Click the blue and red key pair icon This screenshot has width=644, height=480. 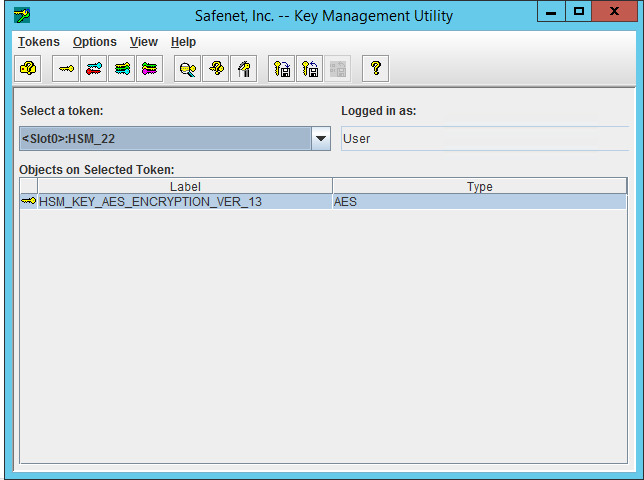click(94, 69)
